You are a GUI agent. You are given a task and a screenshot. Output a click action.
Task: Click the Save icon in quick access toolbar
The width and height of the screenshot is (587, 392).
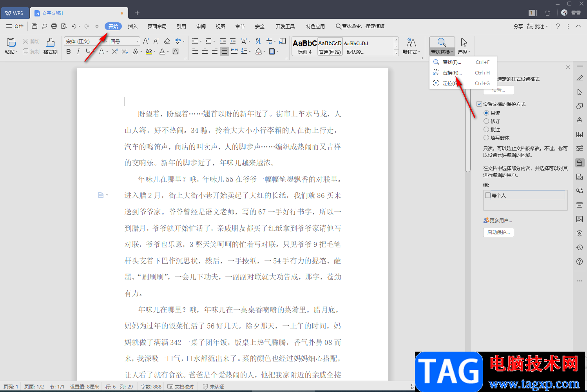pos(34,26)
